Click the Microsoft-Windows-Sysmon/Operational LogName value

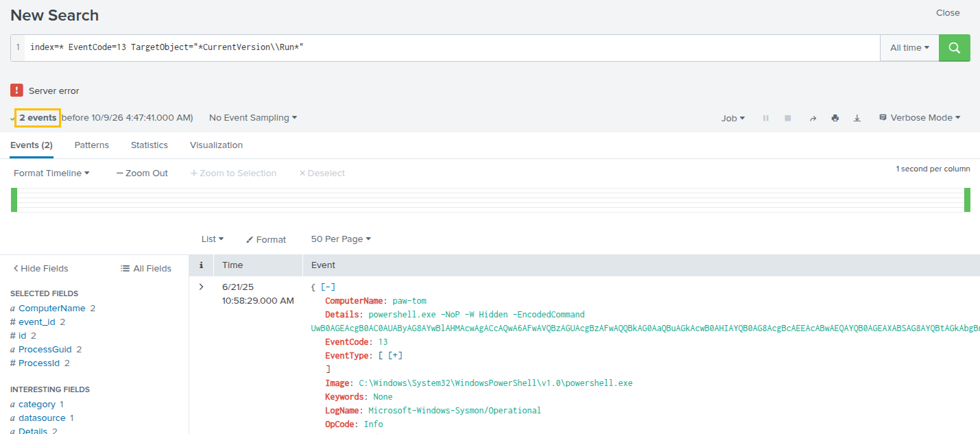coord(455,410)
